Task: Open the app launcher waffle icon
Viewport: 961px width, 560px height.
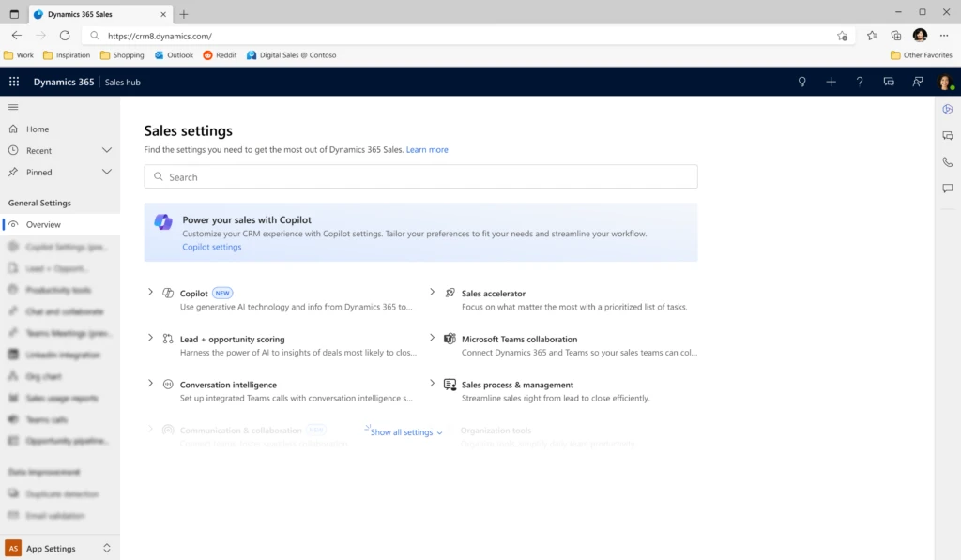Action: (14, 82)
